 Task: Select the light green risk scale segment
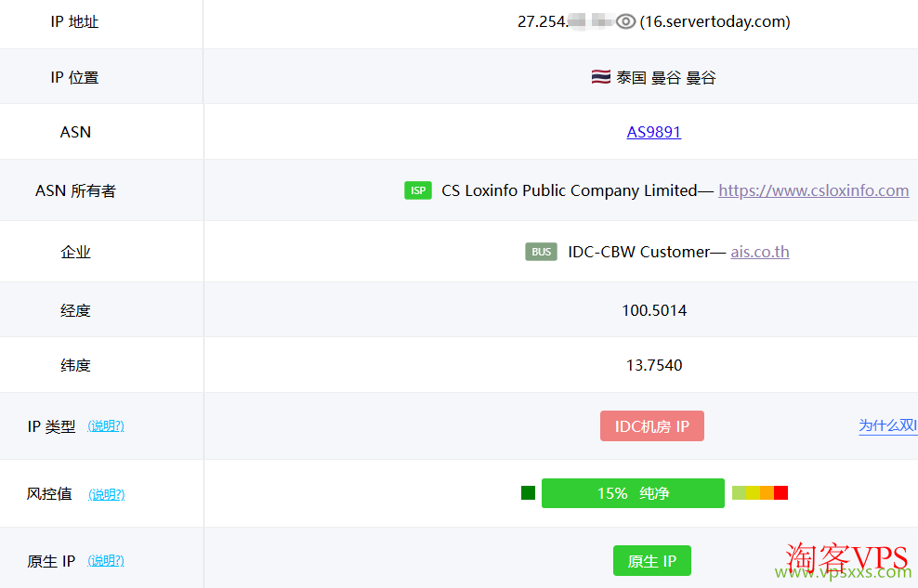point(739,493)
